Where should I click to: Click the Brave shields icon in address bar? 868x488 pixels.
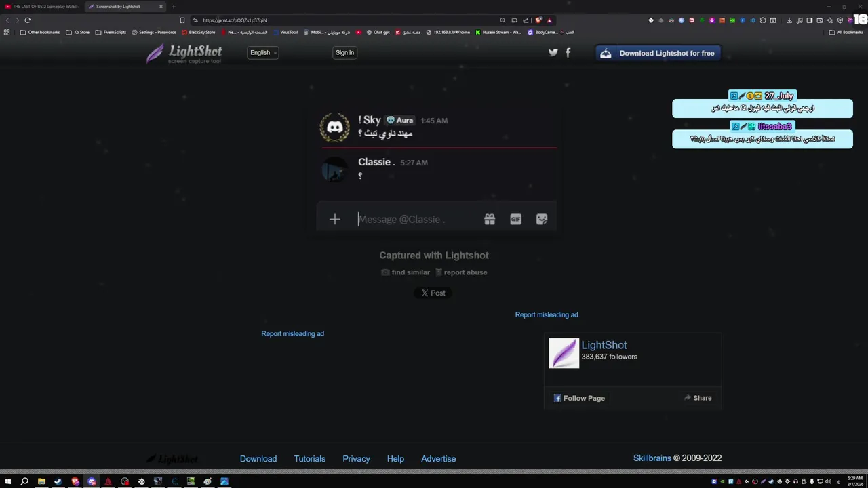pyautogui.click(x=538, y=20)
